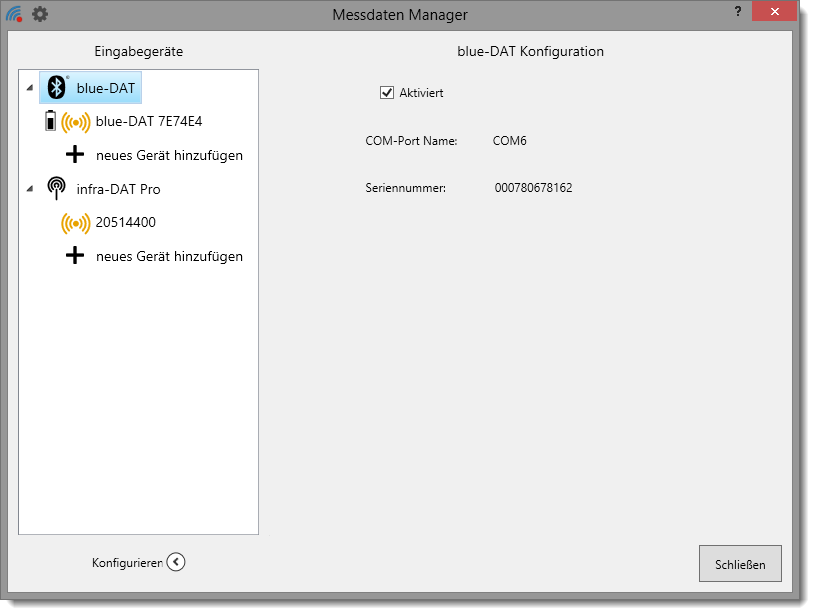Screen dimensions: 815x615
Task: Select the infra-DAT Pro entry
Action: 118,189
